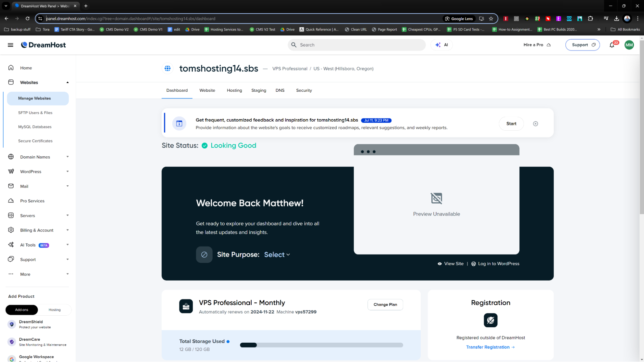Viewport: 644px width, 362px height.
Task: Click the Home icon in sidebar
Action: click(x=11, y=68)
